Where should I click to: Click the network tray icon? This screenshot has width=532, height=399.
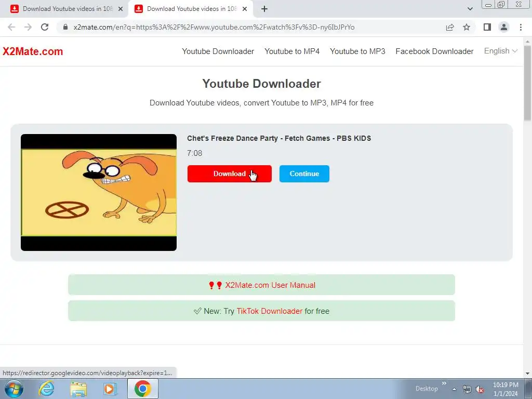(467, 389)
